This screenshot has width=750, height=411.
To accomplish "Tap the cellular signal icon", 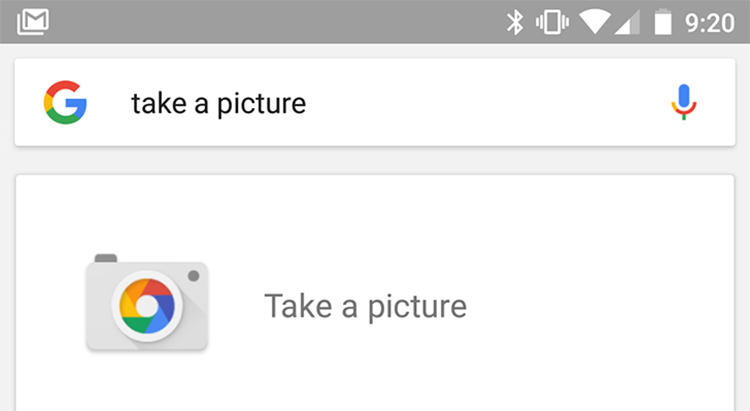I will 628,22.
